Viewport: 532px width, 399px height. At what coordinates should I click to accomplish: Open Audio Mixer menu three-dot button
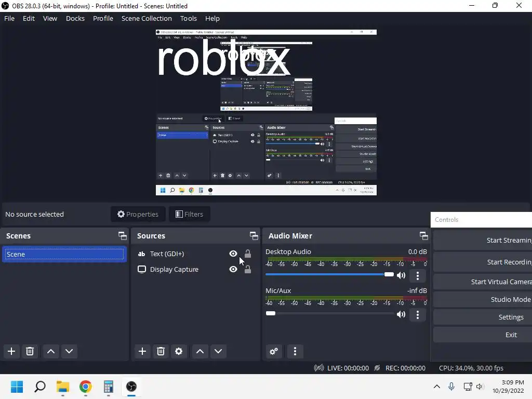[x=295, y=351]
